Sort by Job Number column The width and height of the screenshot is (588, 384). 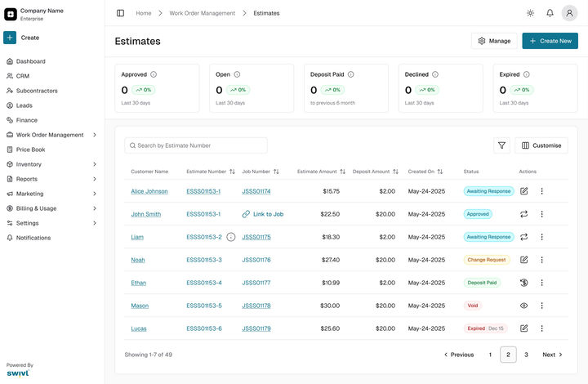276,172
